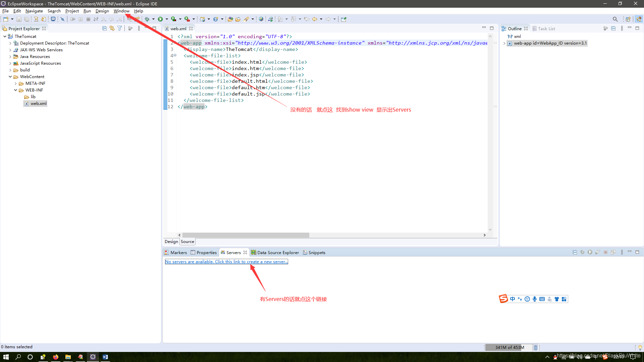Screen dimensions: 644x362
Task: Start server in debug mode icon
Action: pos(582,252)
